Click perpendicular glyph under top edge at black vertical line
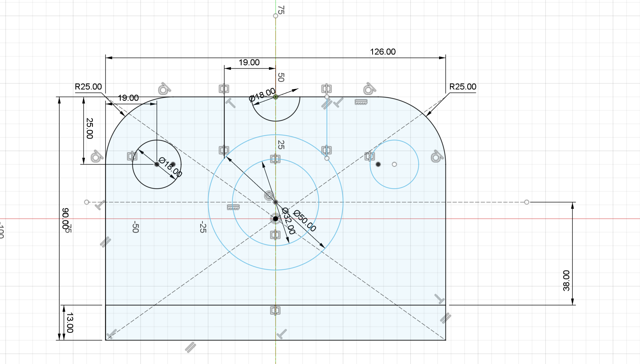Viewport: 640px width, 364px height. point(231,103)
